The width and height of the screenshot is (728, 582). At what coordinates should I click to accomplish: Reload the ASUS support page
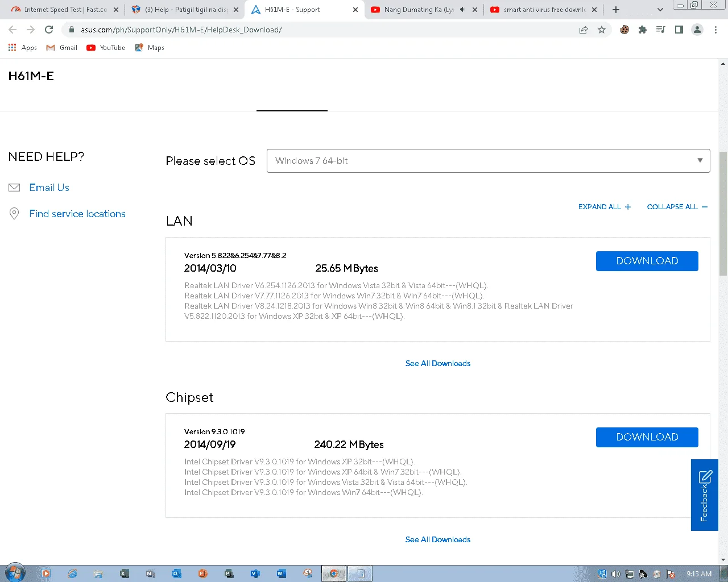click(x=49, y=30)
